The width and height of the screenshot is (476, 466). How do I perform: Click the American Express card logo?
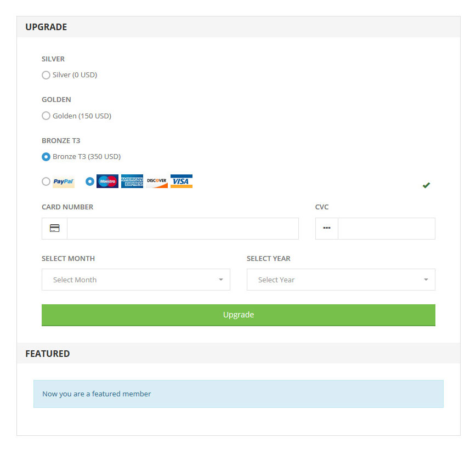coord(132,181)
